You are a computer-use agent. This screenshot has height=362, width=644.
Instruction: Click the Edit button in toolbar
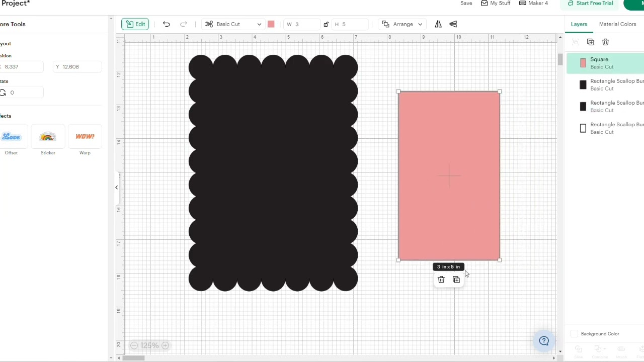click(135, 24)
